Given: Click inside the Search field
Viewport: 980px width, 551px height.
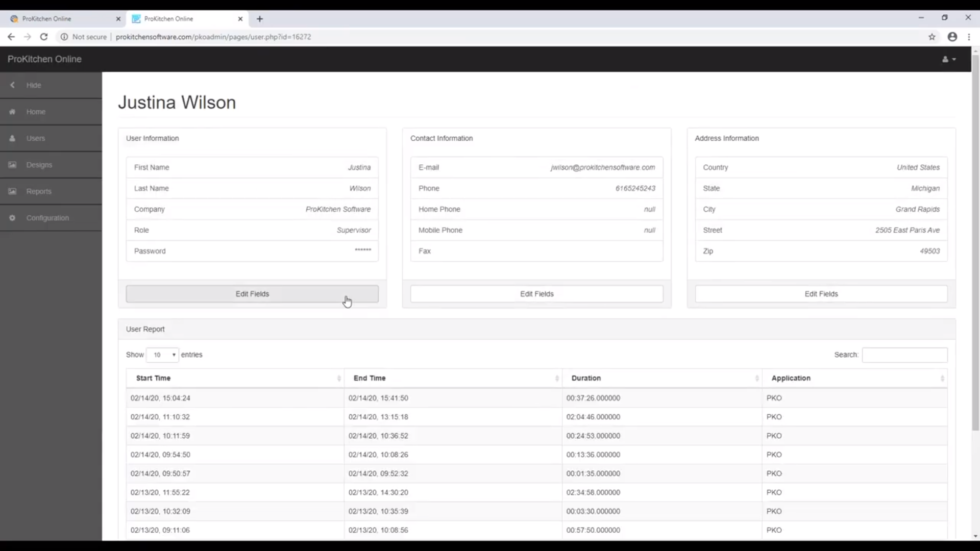Looking at the screenshot, I should (904, 355).
